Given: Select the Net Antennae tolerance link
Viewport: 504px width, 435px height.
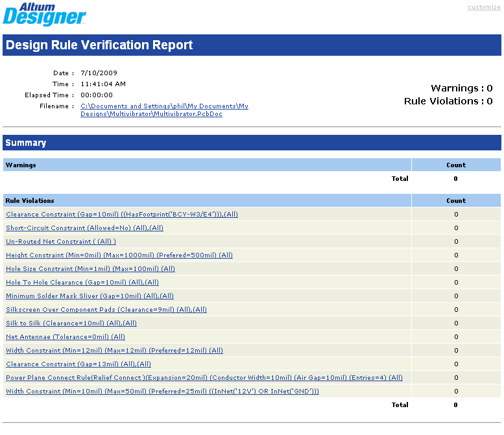Looking at the screenshot, I should (x=65, y=336).
